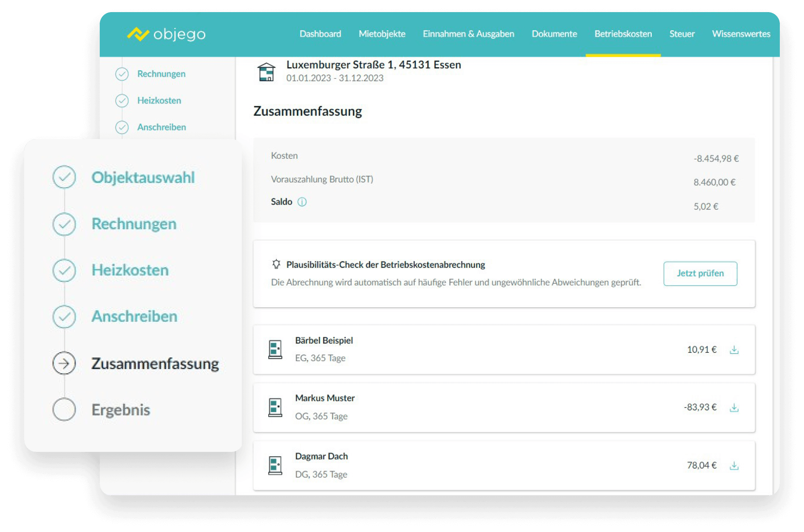804x532 pixels.
Task: Click the door icon for Dagmar Dach
Action: tap(275, 466)
